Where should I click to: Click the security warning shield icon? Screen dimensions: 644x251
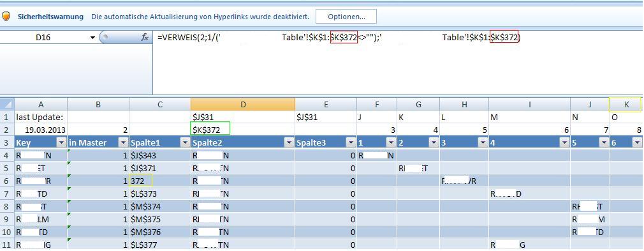click(6, 17)
